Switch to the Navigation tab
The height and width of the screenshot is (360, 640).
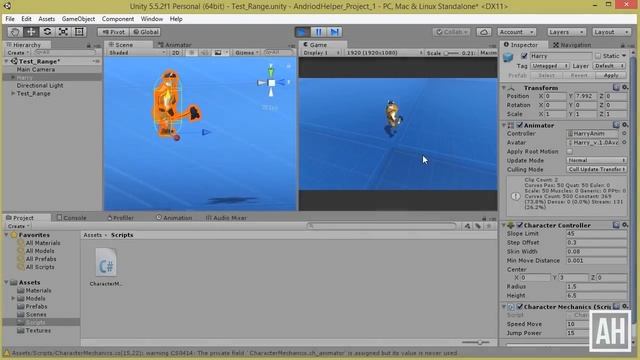pyautogui.click(x=572, y=45)
